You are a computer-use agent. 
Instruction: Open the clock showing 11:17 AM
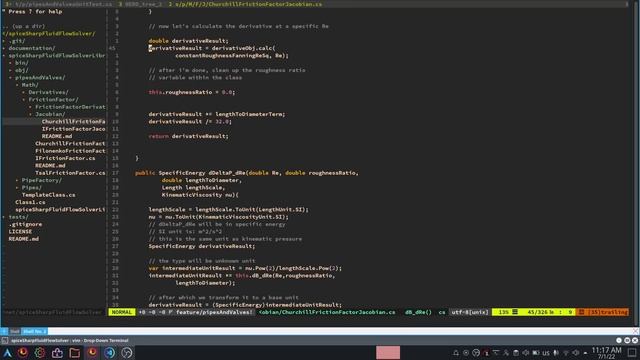(607, 353)
